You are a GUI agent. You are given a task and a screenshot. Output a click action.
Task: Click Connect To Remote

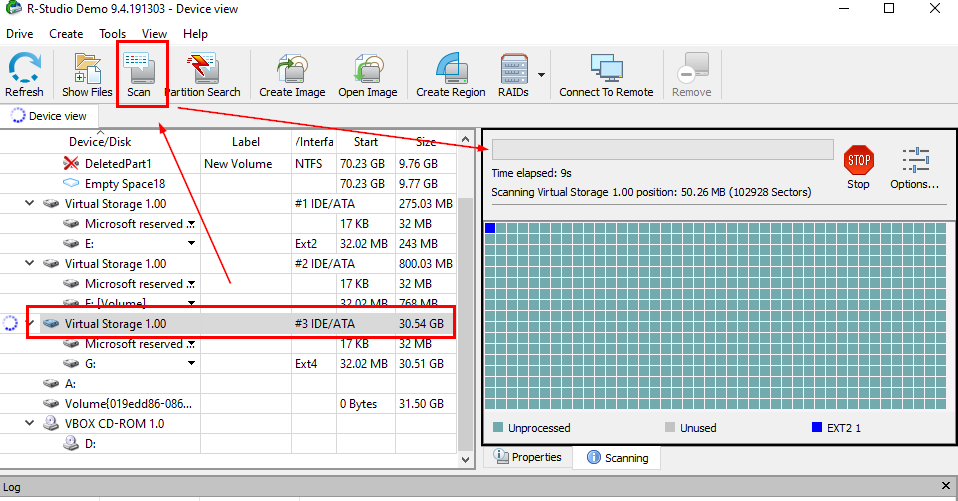click(606, 76)
